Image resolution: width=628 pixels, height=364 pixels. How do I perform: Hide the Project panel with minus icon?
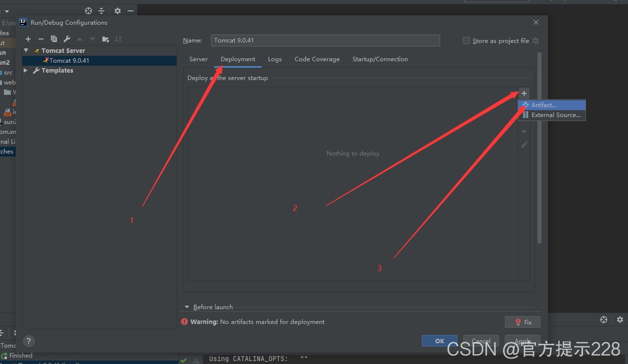click(131, 11)
